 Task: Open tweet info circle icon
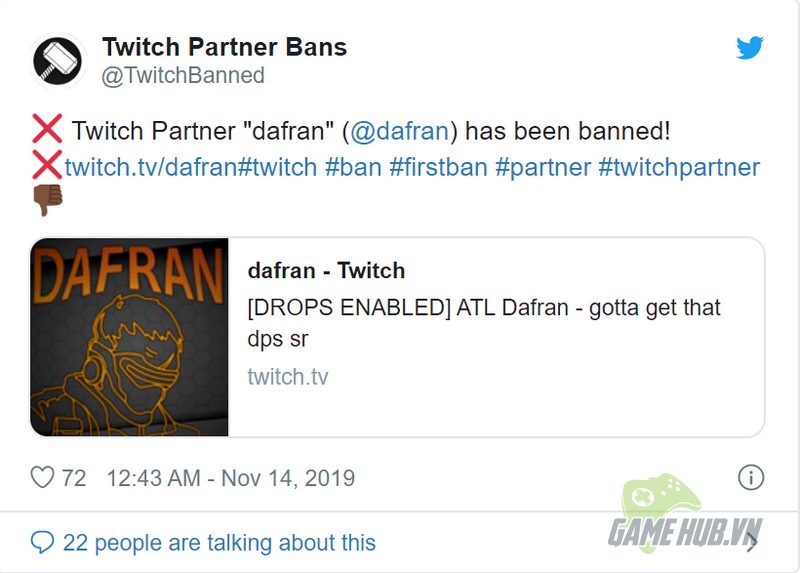[x=751, y=478]
